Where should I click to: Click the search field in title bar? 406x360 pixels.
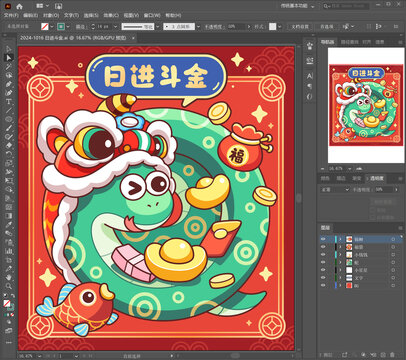point(346,6)
